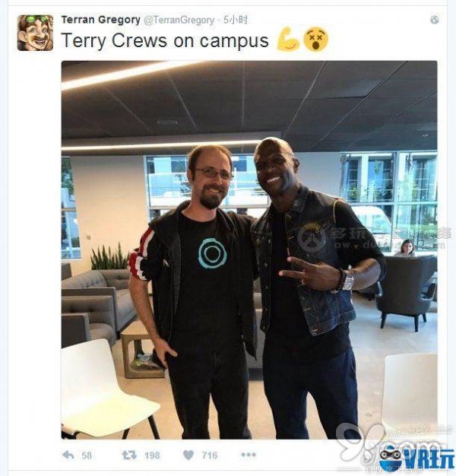Click the Terran Gregory display name
This screenshot has width=456, height=476.
coord(100,20)
